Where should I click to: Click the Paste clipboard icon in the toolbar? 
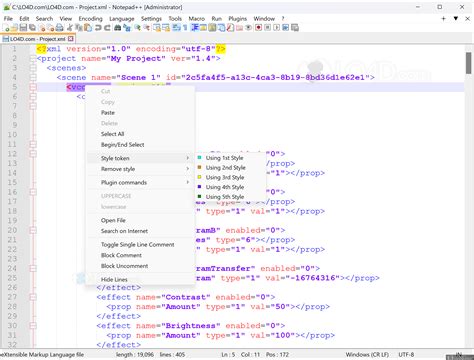click(x=88, y=28)
